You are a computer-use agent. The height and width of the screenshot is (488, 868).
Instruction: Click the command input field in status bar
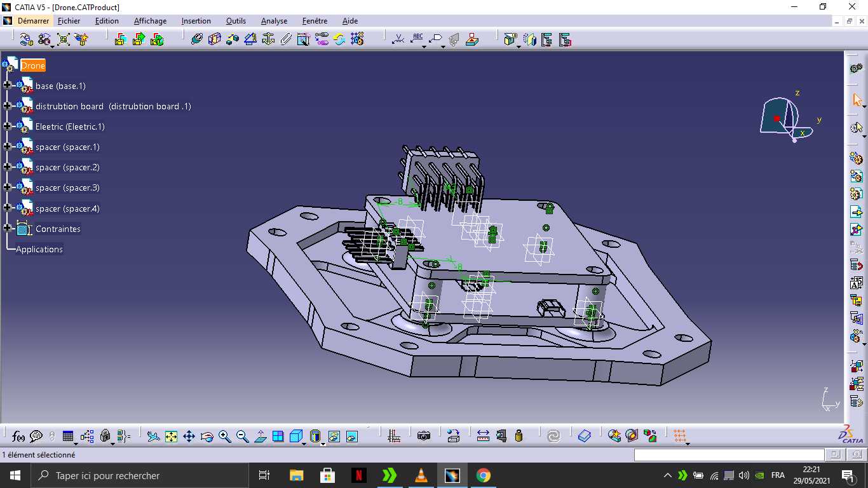tap(729, 455)
